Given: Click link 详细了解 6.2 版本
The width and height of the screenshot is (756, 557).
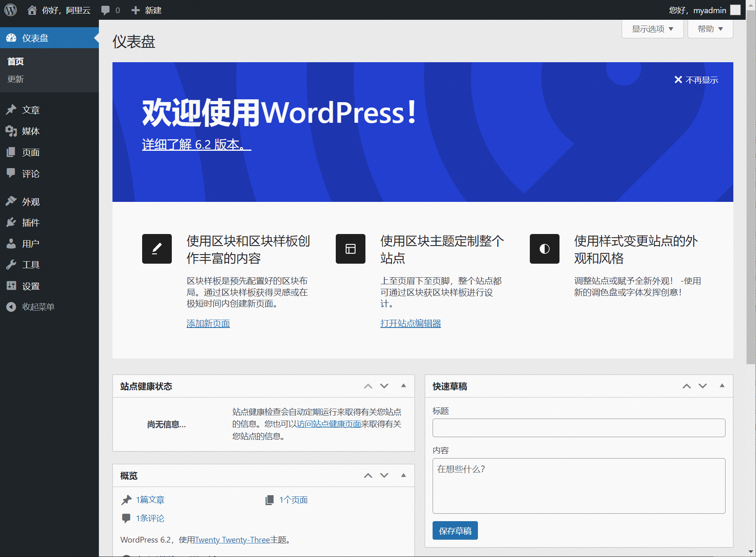Looking at the screenshot, I should pyautogui.click(x=197, y=145).
